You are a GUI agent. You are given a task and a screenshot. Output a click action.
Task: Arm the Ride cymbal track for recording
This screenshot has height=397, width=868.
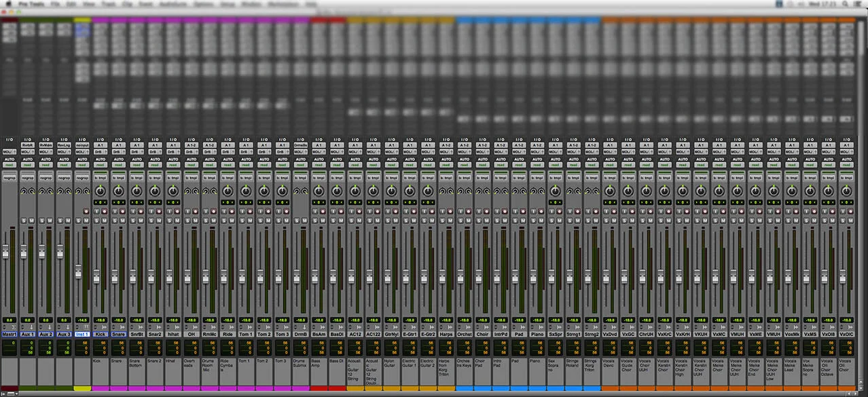click(x=232, y=211)
